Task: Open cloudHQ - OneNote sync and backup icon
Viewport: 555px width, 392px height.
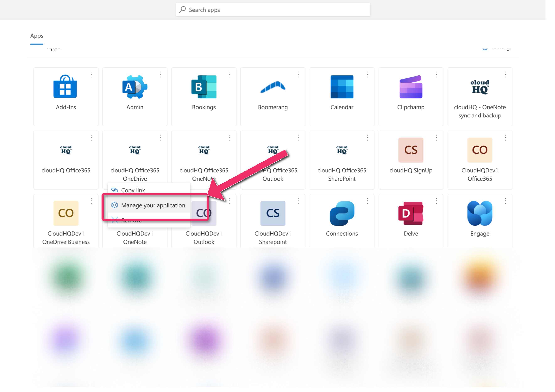Action: point(480,87)
